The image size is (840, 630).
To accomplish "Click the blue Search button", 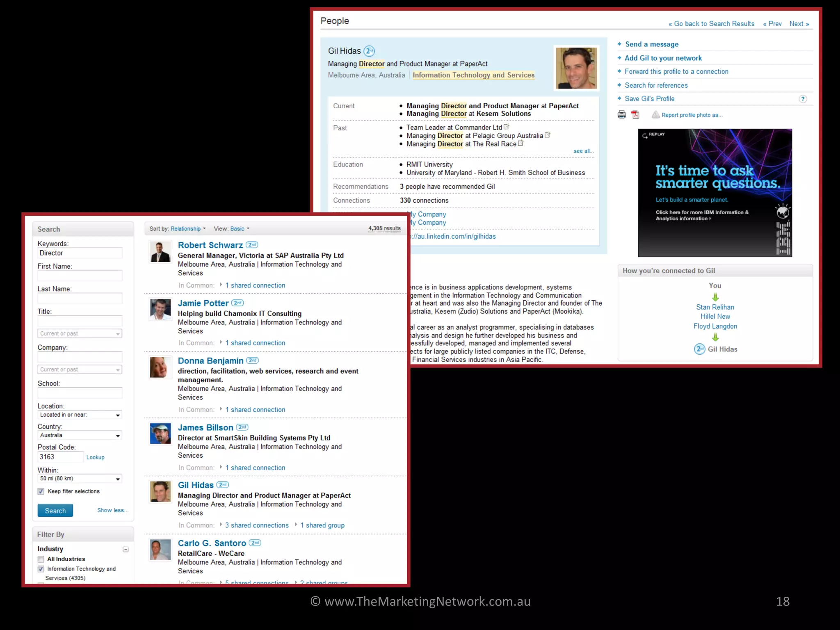I will (55, 511).
